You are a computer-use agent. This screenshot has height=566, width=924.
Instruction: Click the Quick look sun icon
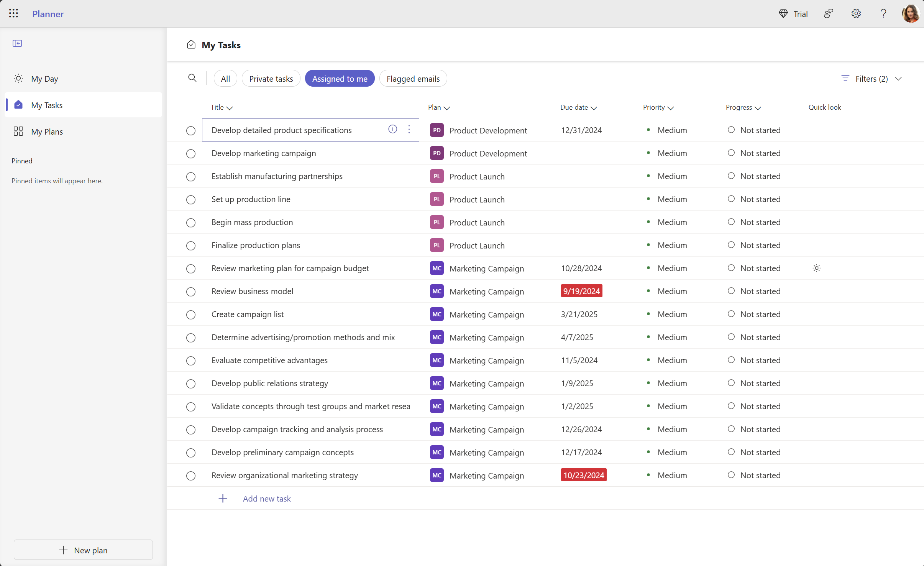pyautogui.click(x=816, y=268)
